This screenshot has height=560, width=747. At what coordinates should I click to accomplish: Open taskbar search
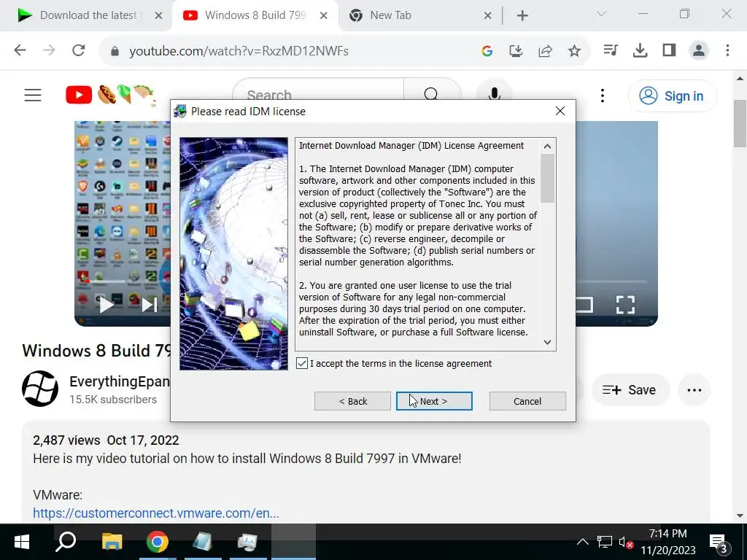[x=66, y=542]
